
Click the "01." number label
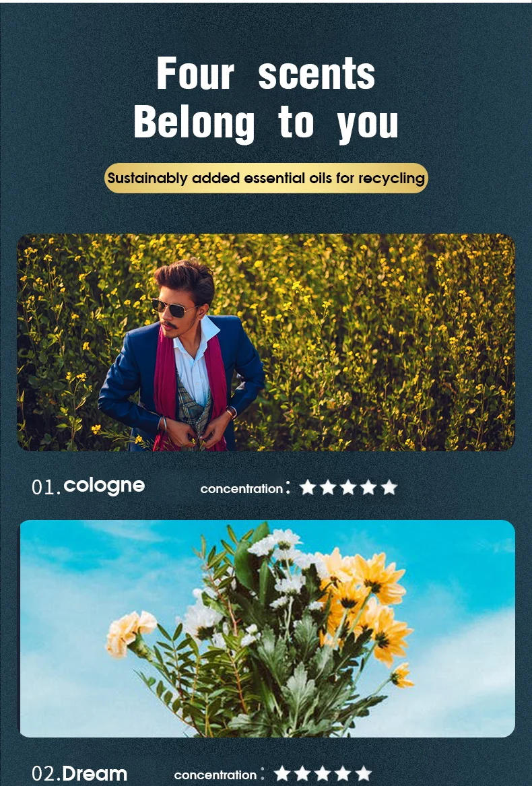pyautogui.click(x=46, y=487)
